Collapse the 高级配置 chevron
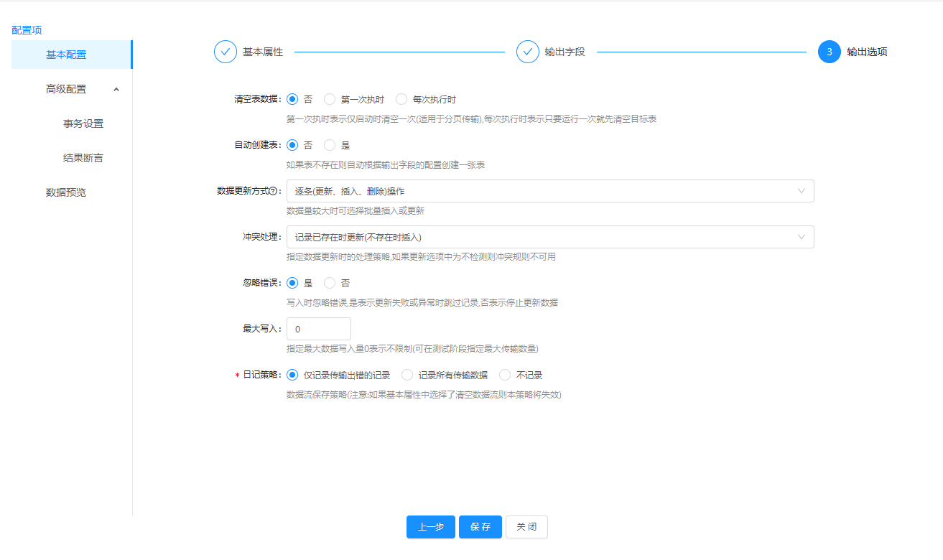The width and height of the screenshot is (943, 560). [116, 89]
